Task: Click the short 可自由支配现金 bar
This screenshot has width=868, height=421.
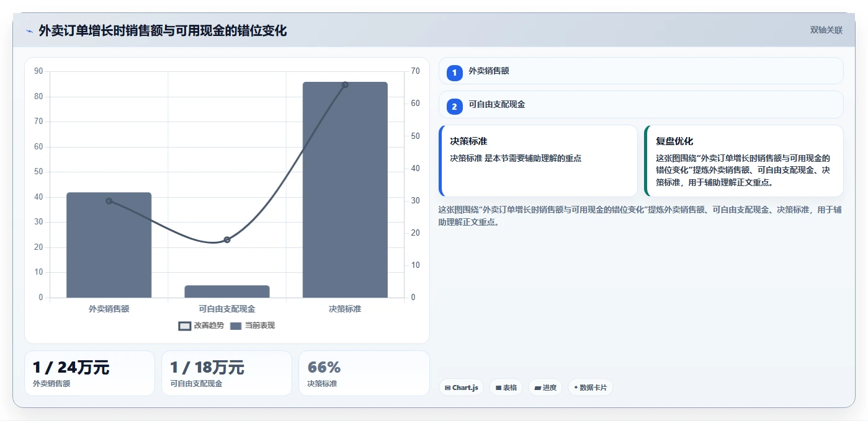Action: [x=227, y=291]
